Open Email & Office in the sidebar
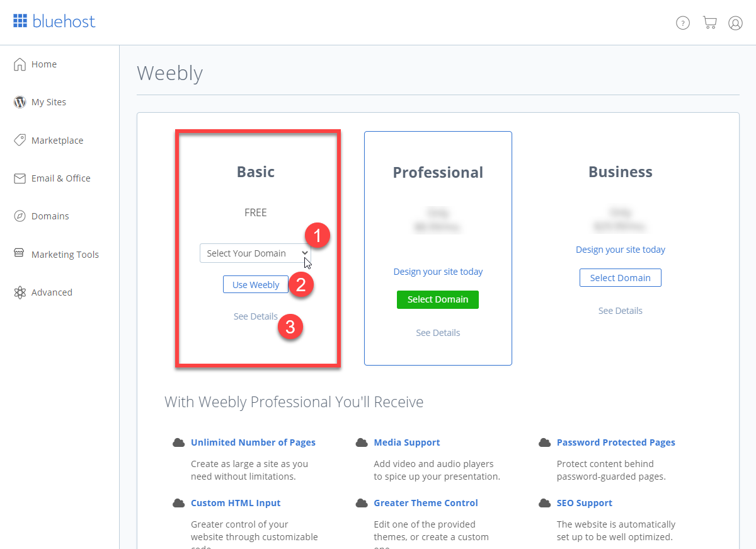This screenshot has width=756, height=549. point(61,178)
